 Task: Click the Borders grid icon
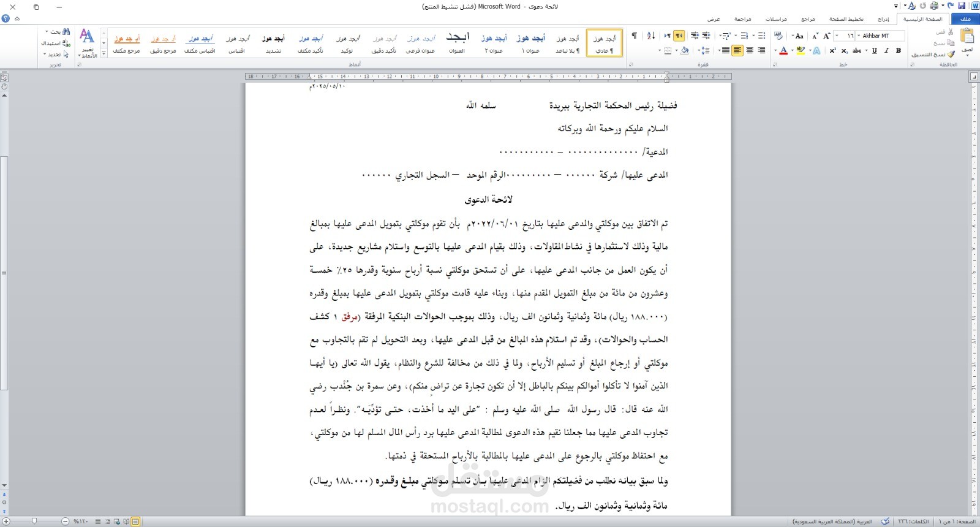[668, 50]
